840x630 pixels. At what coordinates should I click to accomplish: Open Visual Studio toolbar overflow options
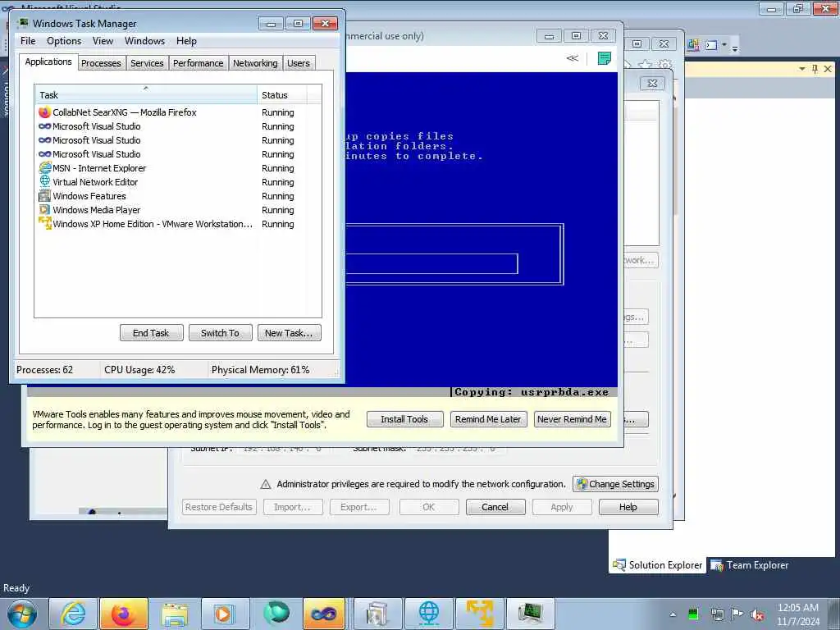(735, 47)
